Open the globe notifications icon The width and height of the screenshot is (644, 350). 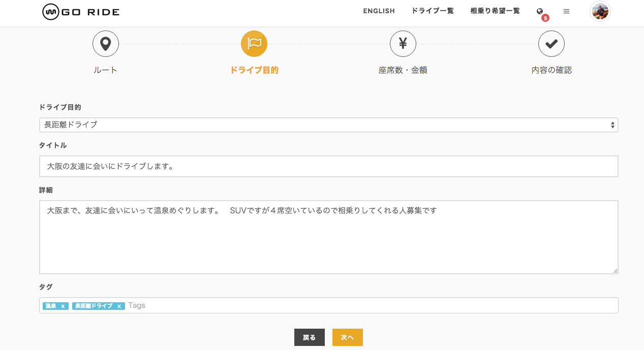coord(540,11)
